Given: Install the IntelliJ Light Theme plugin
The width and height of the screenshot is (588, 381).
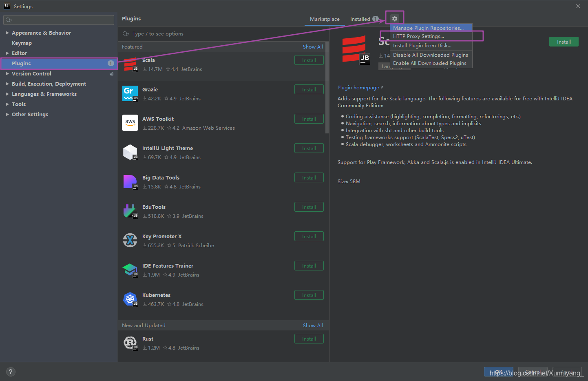Looking at the screenshot, I should 309,148.
